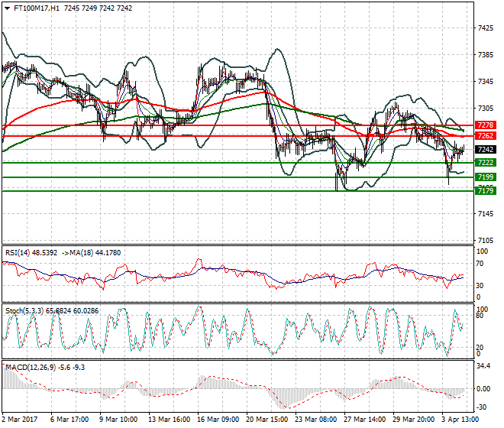Click the RSI scale value 70
This screenshot has width=504, height=428.
480,264
